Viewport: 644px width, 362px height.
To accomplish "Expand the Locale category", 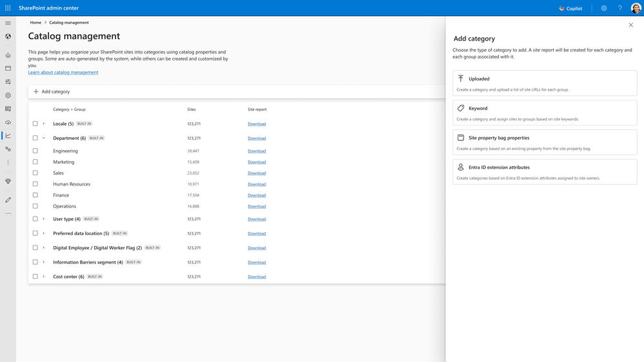I will pyautogui.click(x=44, y=124).
